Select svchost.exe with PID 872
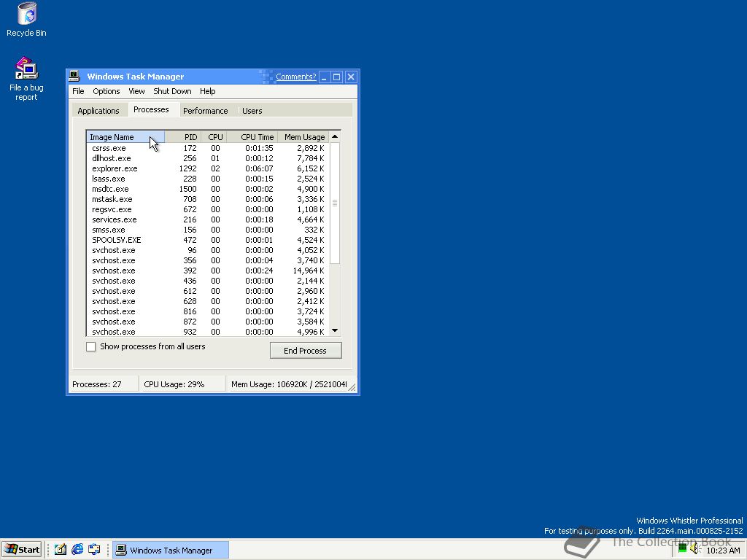747x560 pixels. pos(208,322)
